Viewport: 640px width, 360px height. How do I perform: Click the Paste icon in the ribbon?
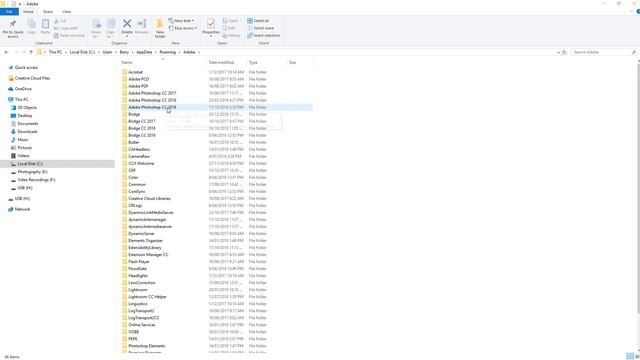45,24
